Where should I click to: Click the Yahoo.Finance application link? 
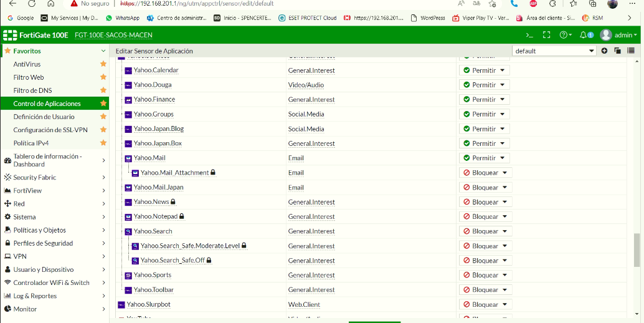tap(154, 100)
